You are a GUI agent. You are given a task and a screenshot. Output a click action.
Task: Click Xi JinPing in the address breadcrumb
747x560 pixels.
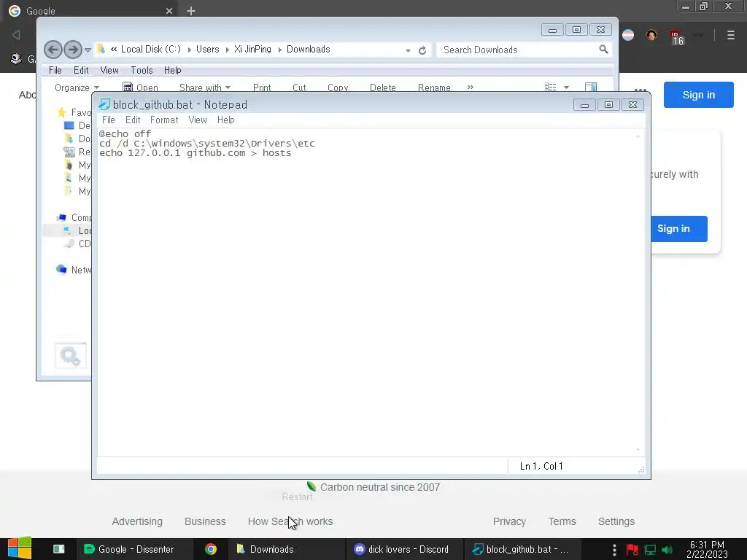click(252, 49)
